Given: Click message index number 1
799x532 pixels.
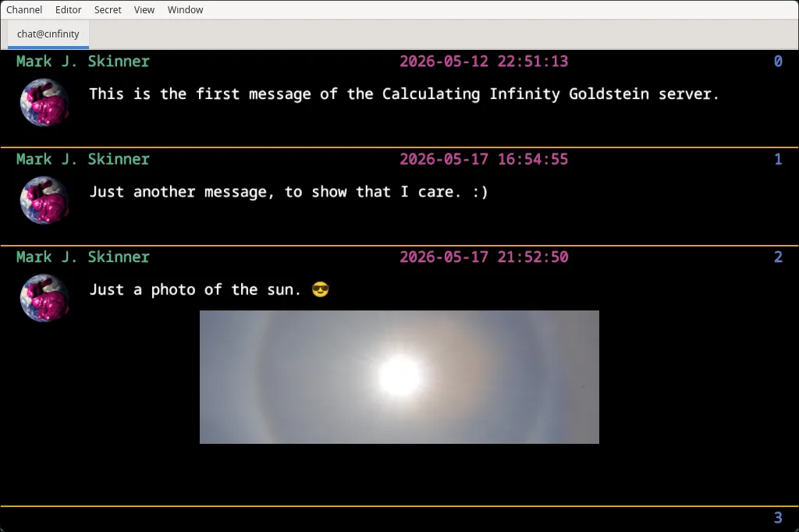Looking at the screenshot, I should 778,159.
